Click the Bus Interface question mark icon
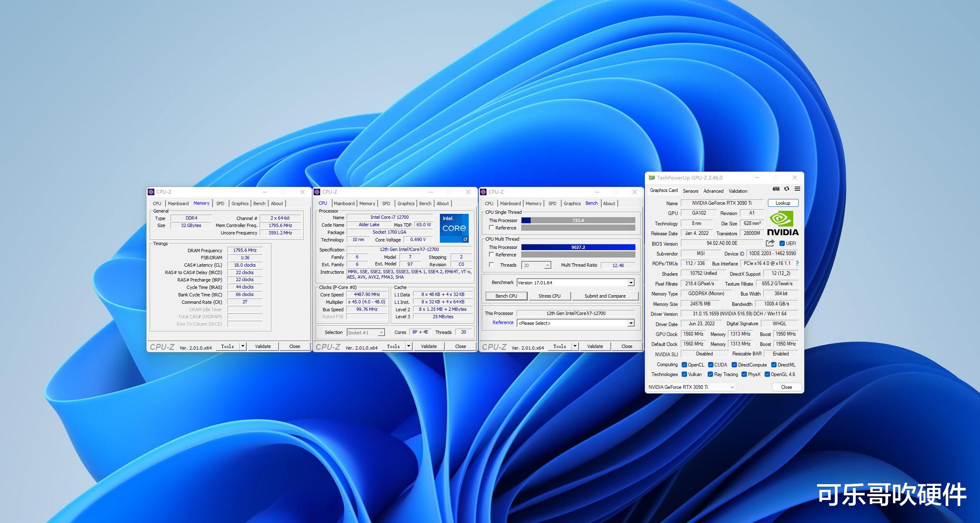Image resolution: width=980 pixels, height=523 pixels. (x=797, y=263)
